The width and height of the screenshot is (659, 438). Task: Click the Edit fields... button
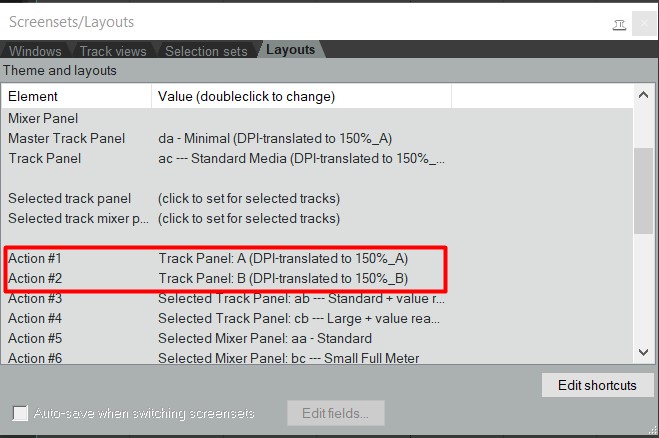335,413
